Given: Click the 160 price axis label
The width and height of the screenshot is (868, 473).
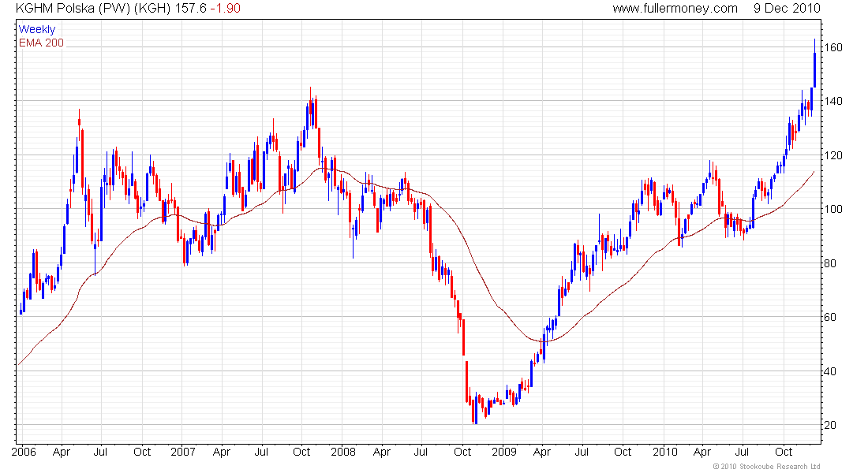Looking at the screenshot, I should pyautogui.click(x=833, y=47).
